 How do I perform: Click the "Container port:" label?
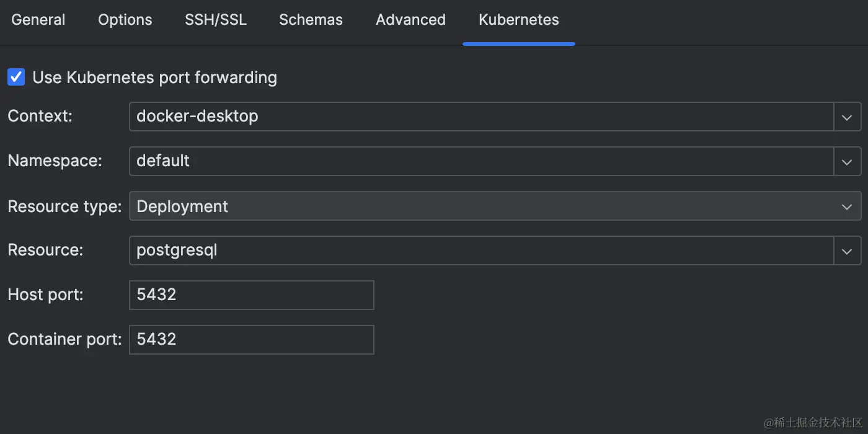tap(64, 339)
